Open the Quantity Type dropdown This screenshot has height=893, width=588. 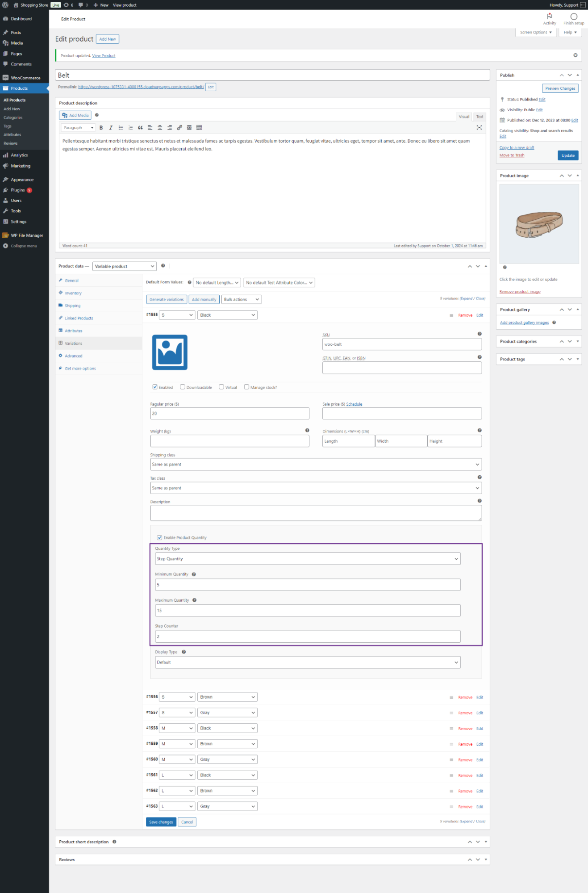click(x=307, y=559)
